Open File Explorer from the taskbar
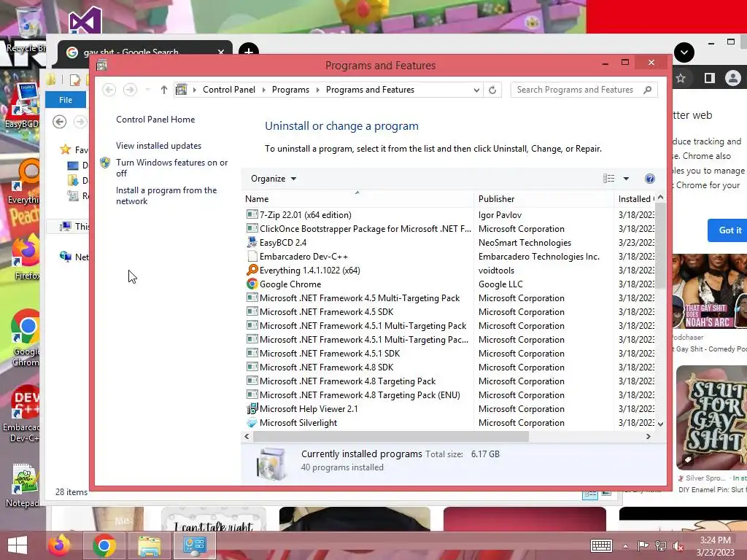Viewport: 747px width, 560px height. pyautogui.click(x=149, y=545)
